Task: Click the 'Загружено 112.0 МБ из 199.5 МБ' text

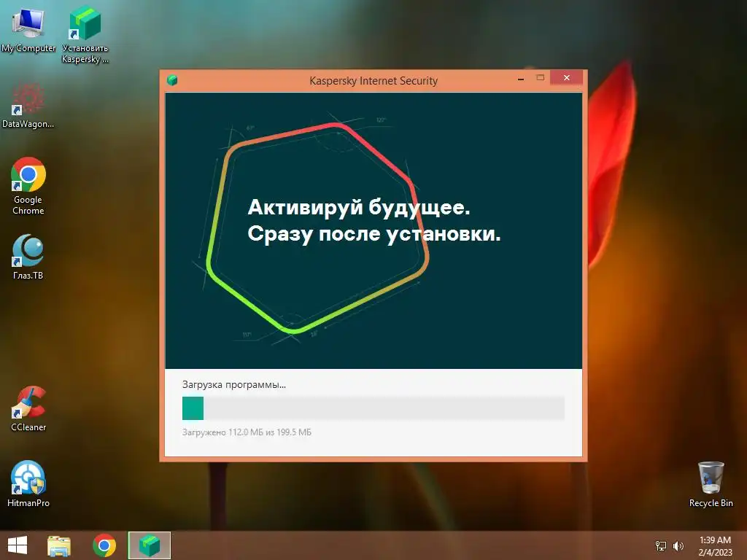Action: click(247, 432)
